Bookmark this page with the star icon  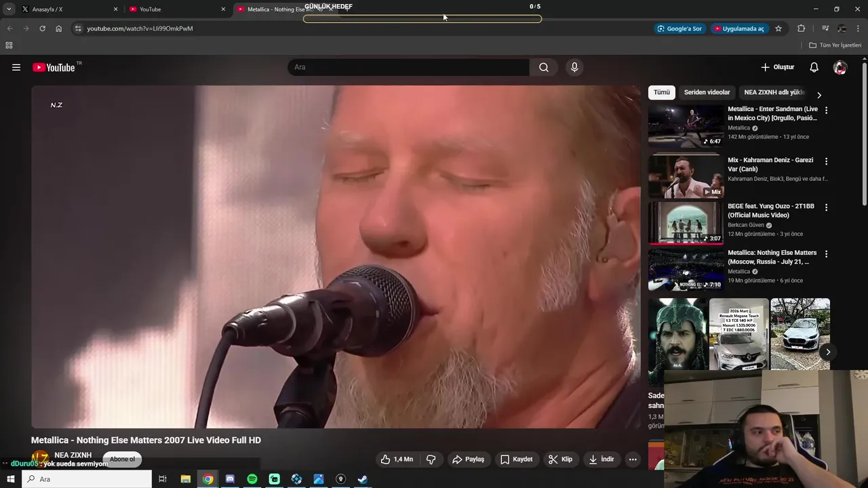click(x=778, y=28)
